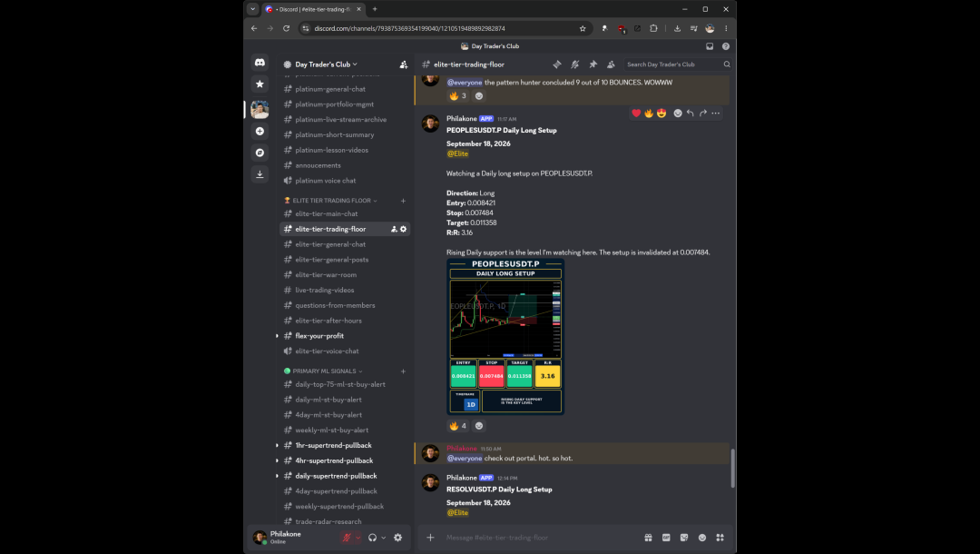This screenshot has width=980, height=554.
Task: Focus the Search Day Trader's Club field
Action: pyautogui.click(x=678, y=64)
